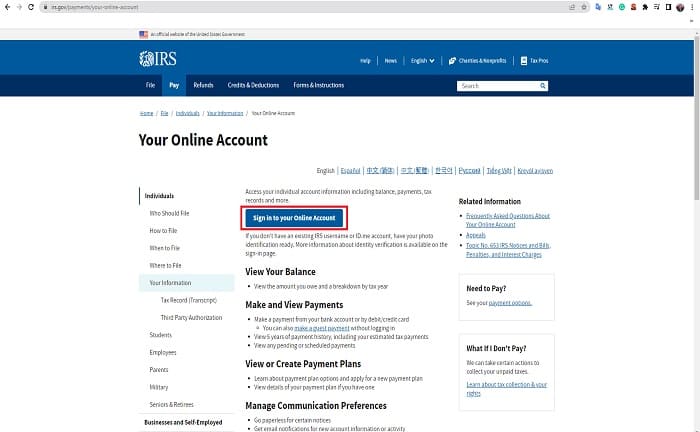Open the Credits & Deductions menu
Image resolution: width=700 pixels, height=432 pixels.
click(x=253, y=85)
